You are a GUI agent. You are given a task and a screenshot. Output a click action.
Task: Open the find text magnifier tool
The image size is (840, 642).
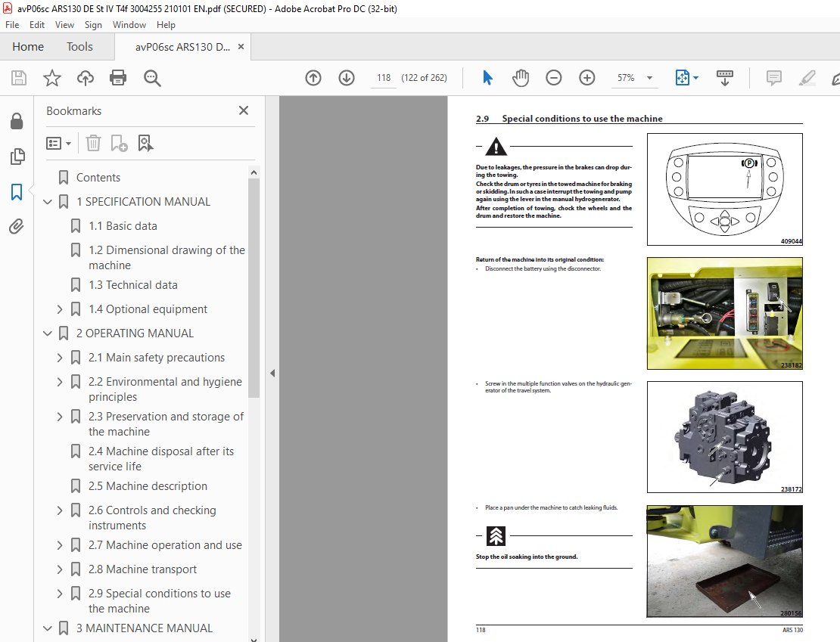tap(152, 78)
